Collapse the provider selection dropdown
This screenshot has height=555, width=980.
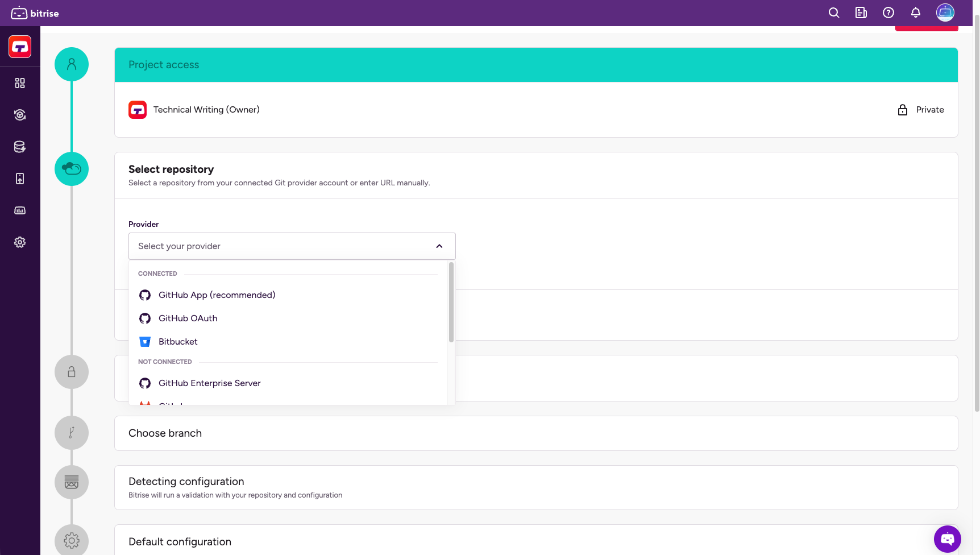(x=438, y=246)
